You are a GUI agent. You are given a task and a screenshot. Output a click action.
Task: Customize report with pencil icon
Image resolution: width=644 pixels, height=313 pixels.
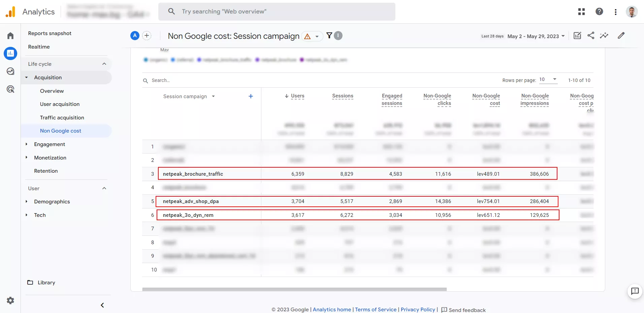click(x=621, y=35)
